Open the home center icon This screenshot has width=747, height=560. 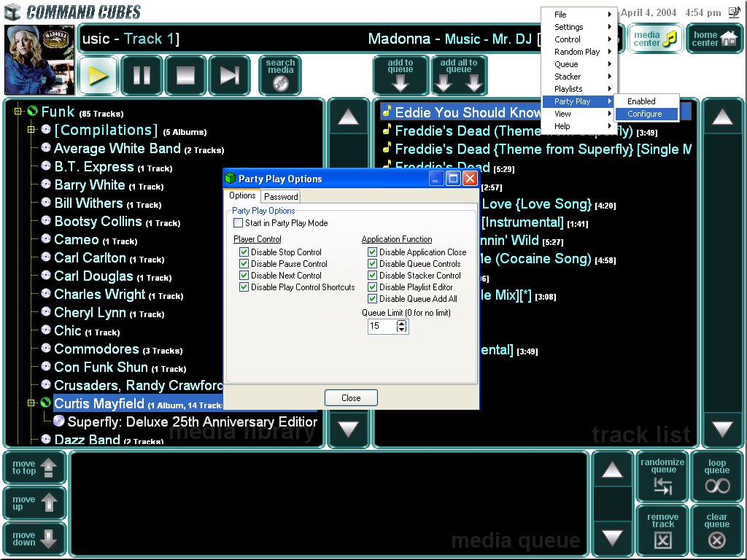[714, 39]
